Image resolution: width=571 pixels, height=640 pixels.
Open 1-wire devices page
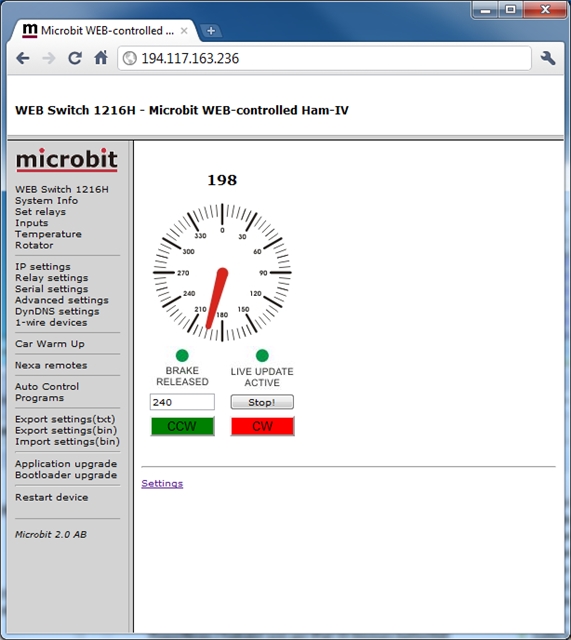51,322
